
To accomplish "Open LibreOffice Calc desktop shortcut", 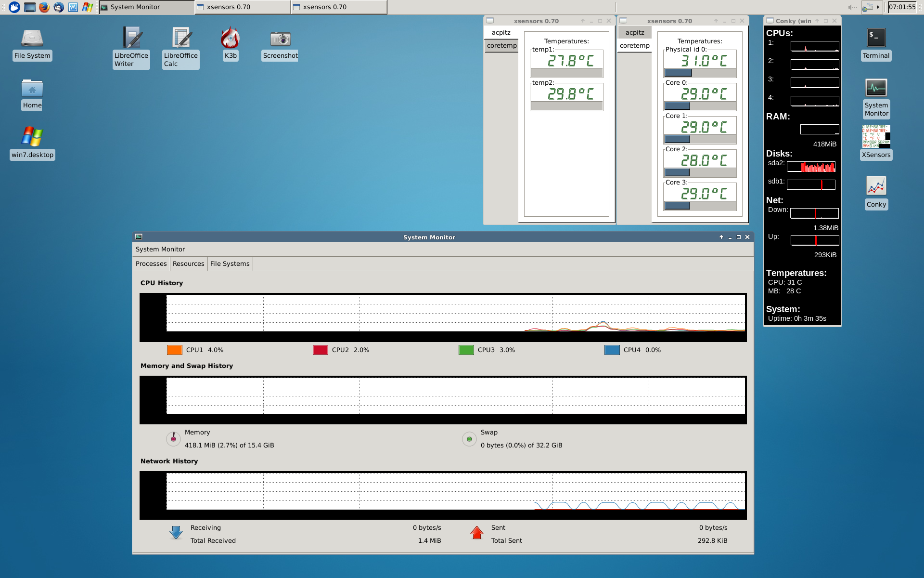I will [x=181, y=38].
